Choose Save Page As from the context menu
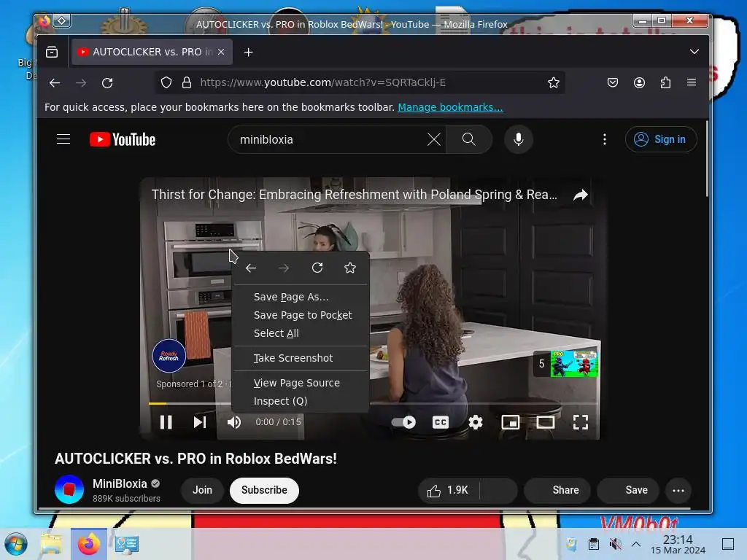This screenshot has height=560, width=747. click(x=301, y=297)
